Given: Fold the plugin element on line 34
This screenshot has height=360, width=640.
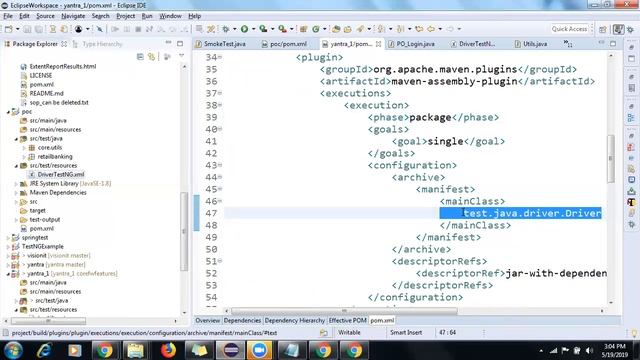Looking at the screenshot, I should (x=220, y=57).
